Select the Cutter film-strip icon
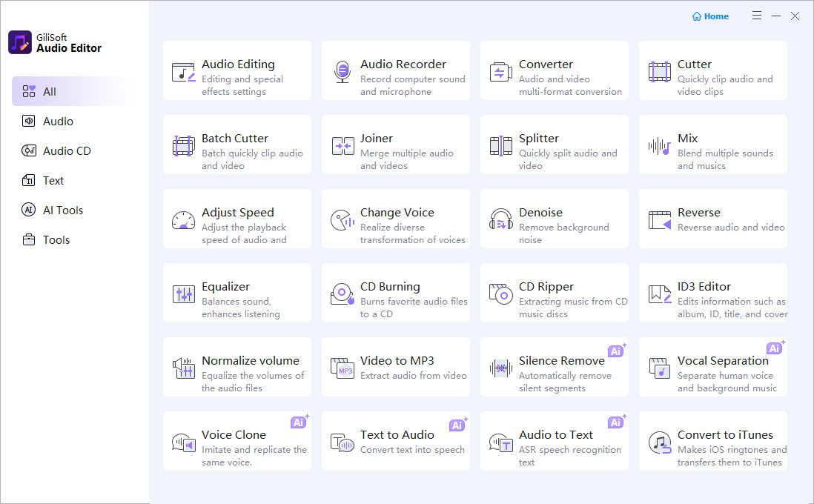Viewport: 814px width, 504px height. pyautogui.click(x=659, y=72)
